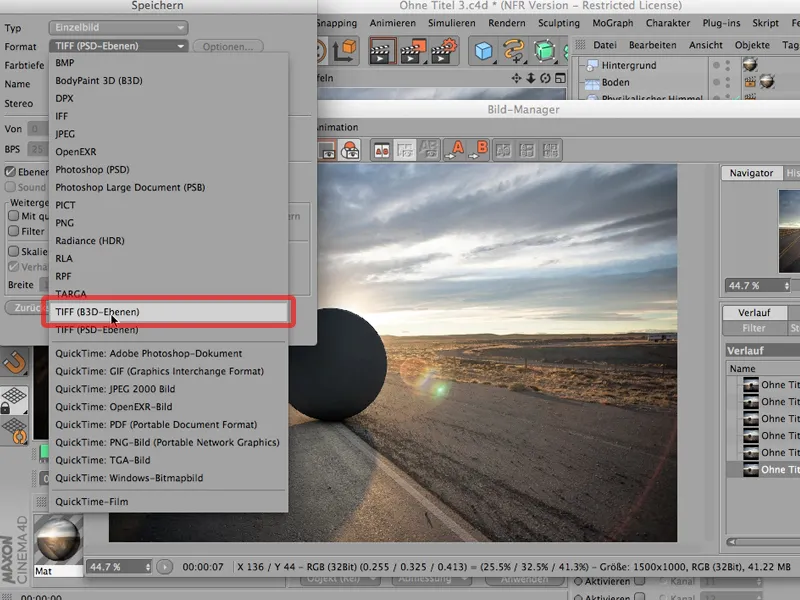
Task: Choose TIFF (B3D-Ebenen) from format list
Action: pyautogui.click(x=168, y=312)
